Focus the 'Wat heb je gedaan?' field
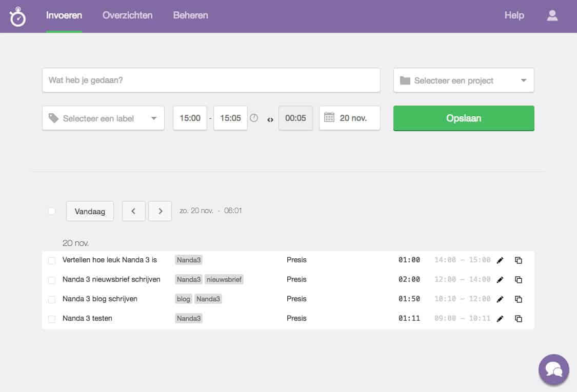577x392 pixels. click(x=211, y=80)
